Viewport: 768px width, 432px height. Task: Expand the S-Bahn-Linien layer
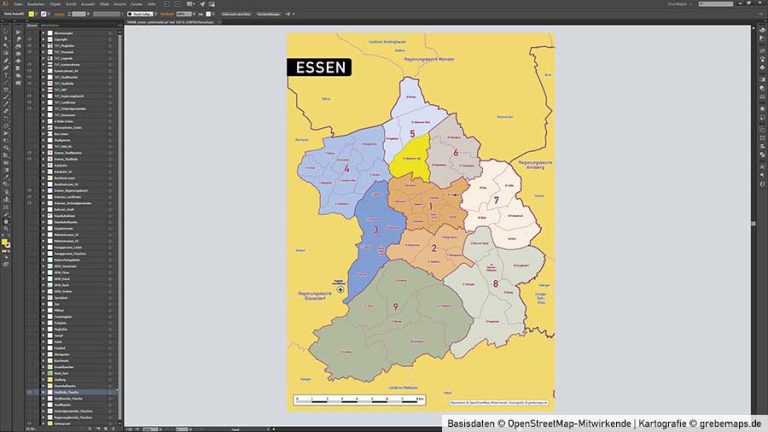pyautogui.click(x=43, y=121)
